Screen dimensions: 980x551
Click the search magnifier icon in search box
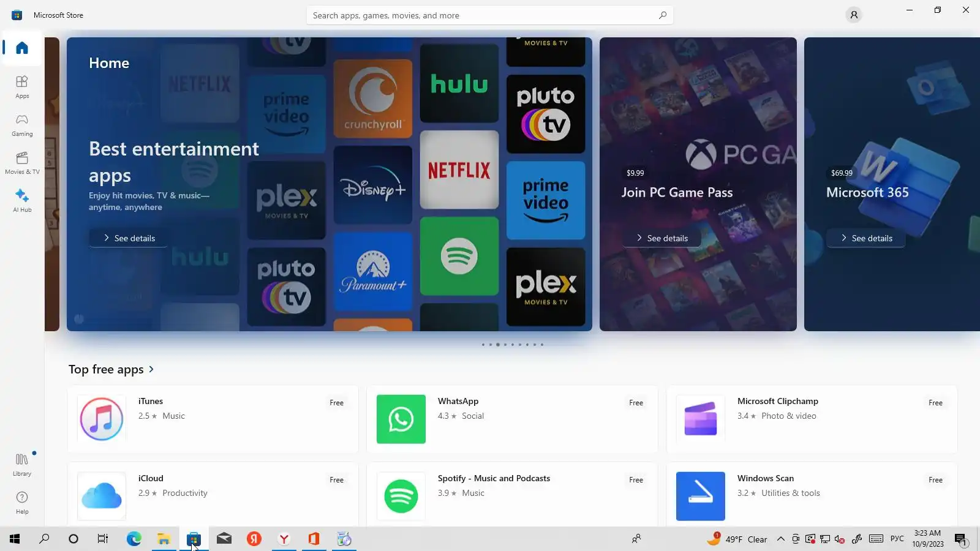(663, 15)
